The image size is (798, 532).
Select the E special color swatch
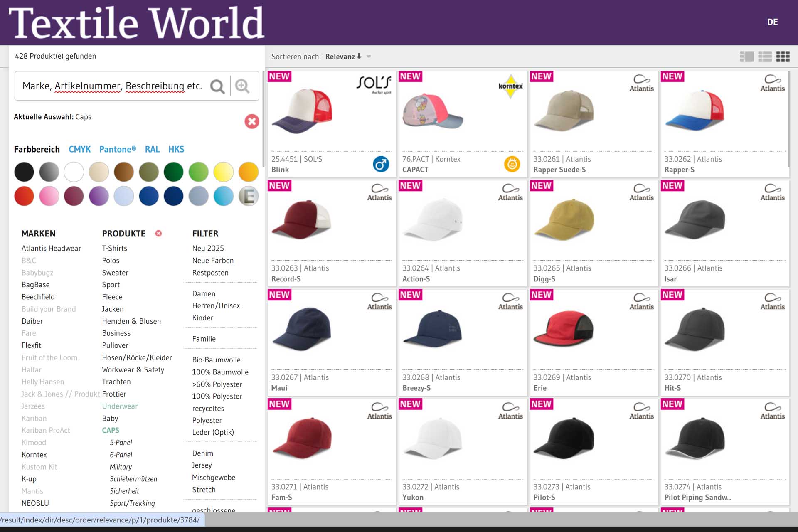(249, 196)
